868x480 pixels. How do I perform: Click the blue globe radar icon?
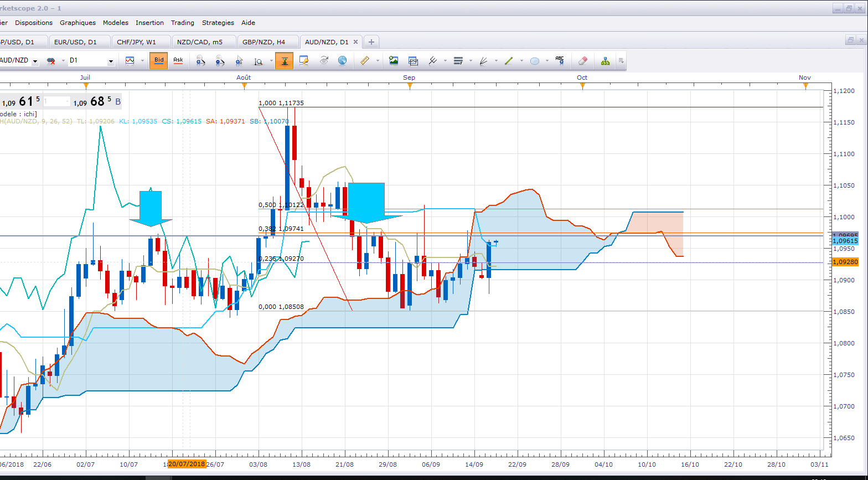tap(343, 61)
